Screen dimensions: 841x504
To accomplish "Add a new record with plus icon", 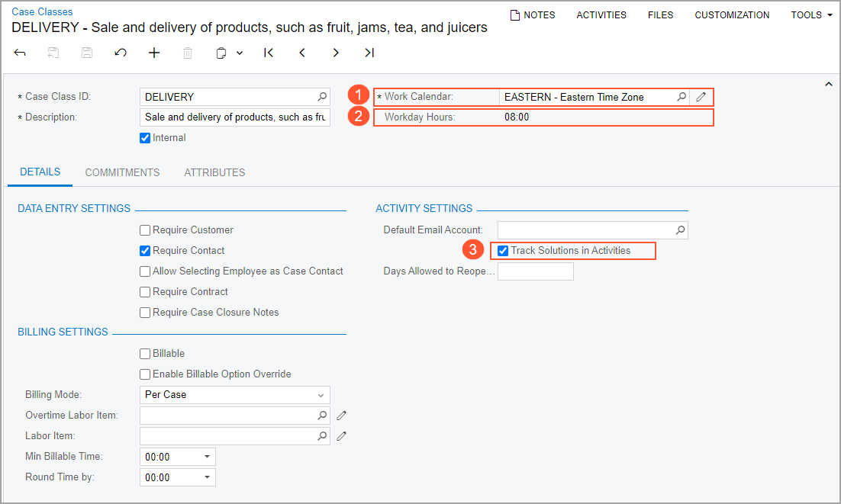I will point(154,53).
